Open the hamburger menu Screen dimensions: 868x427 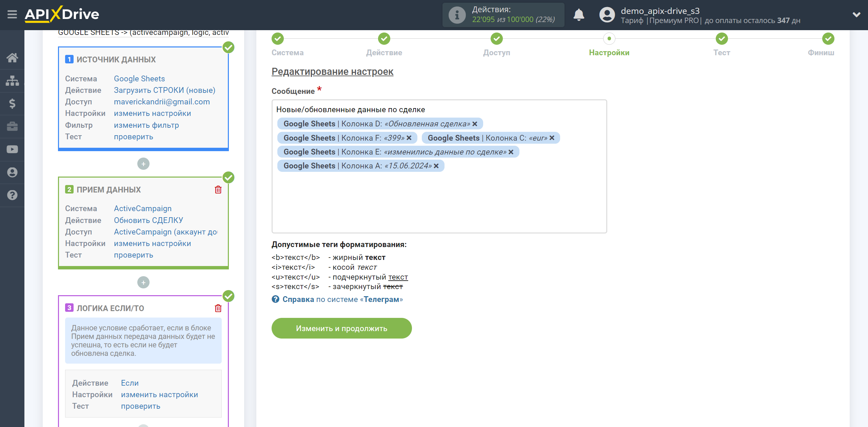12,15
